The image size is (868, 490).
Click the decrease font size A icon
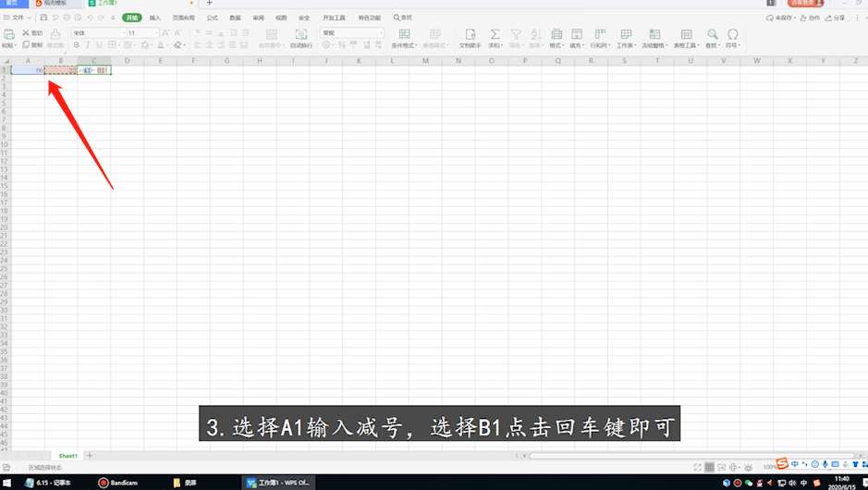[x=177, y=33]
